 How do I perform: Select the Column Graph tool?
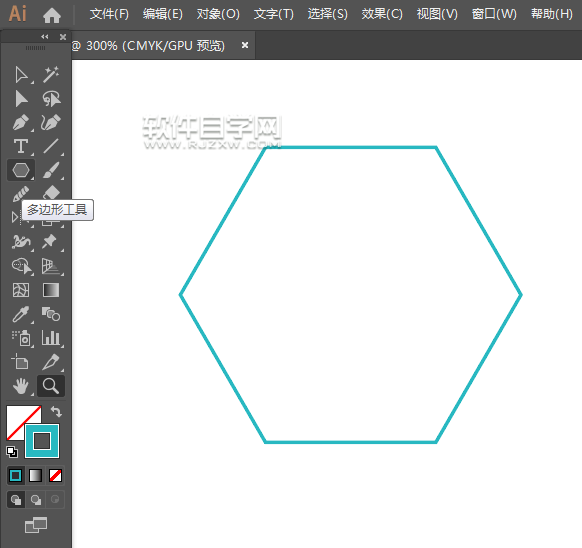(x=51, y=338)
